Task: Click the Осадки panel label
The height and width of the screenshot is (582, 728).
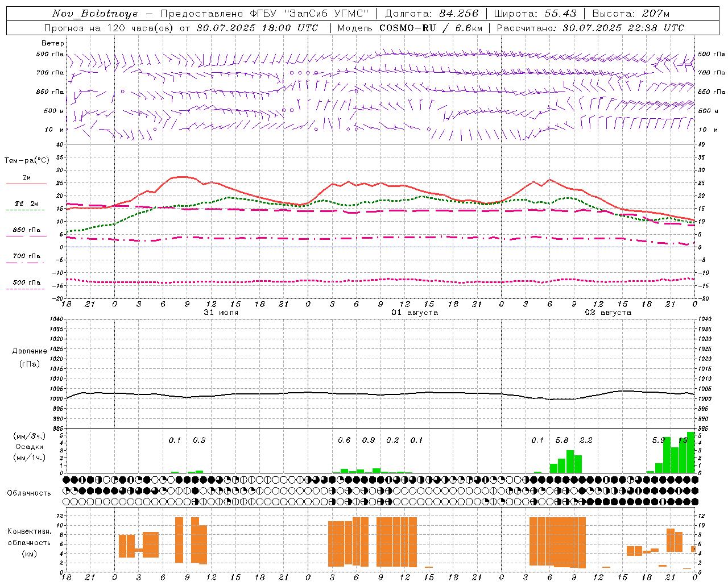Action: pyautogui.click(x=30, y=447)
